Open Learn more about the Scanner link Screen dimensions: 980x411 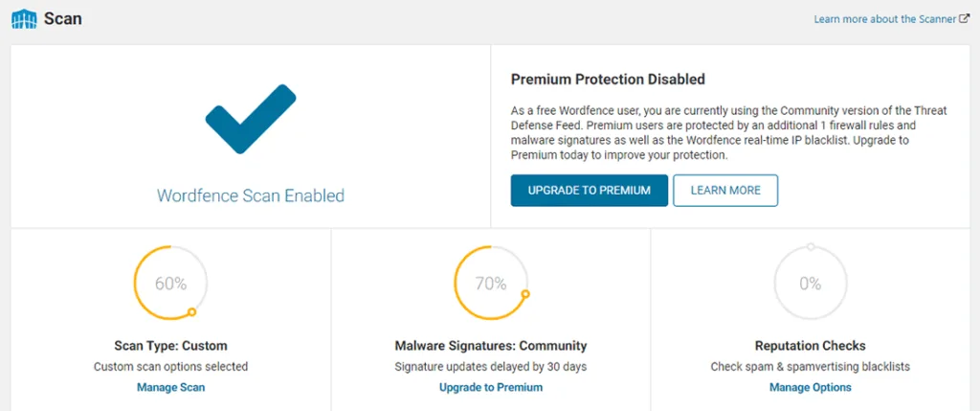click(x=885, y=18)
